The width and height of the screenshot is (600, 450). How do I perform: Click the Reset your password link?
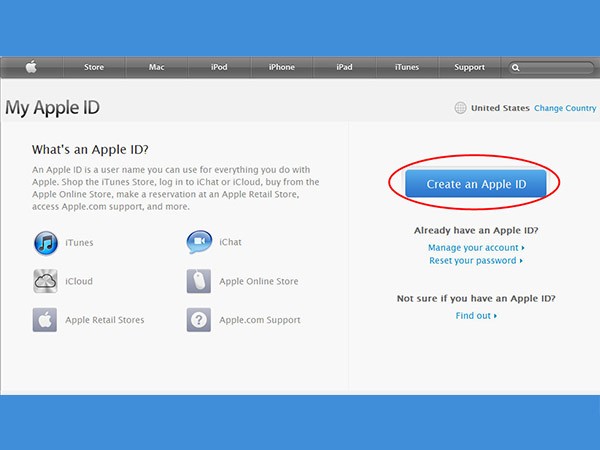coord(475,261)
